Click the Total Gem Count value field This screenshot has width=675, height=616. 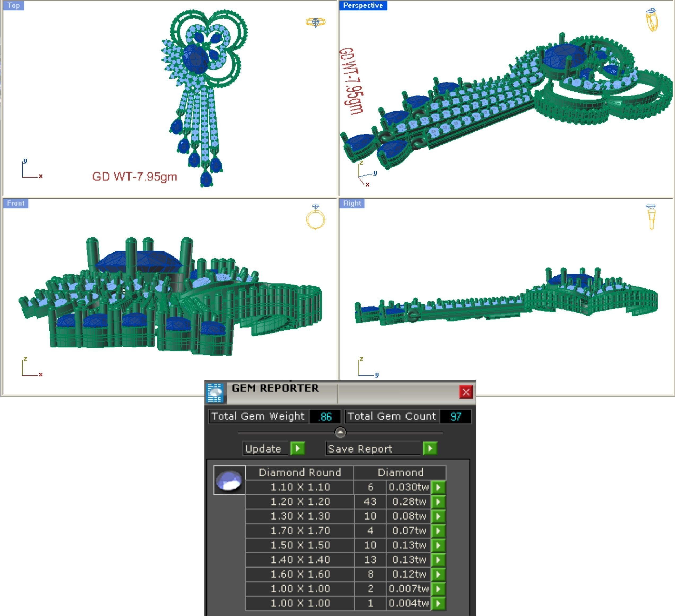455,416
